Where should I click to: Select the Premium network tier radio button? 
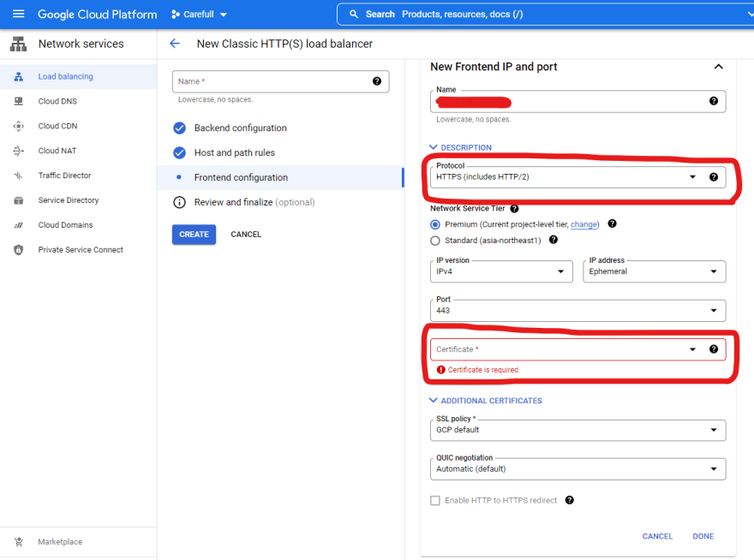[435, 224]
